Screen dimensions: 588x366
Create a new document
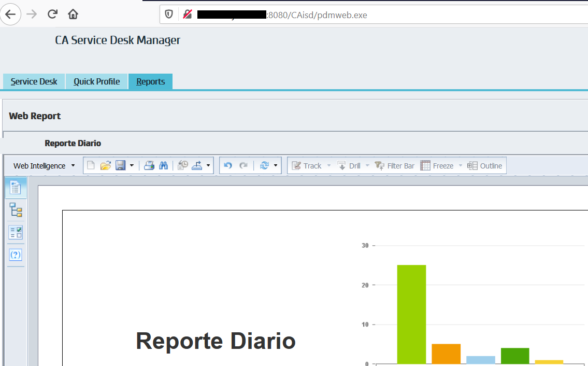coord(91,165)
